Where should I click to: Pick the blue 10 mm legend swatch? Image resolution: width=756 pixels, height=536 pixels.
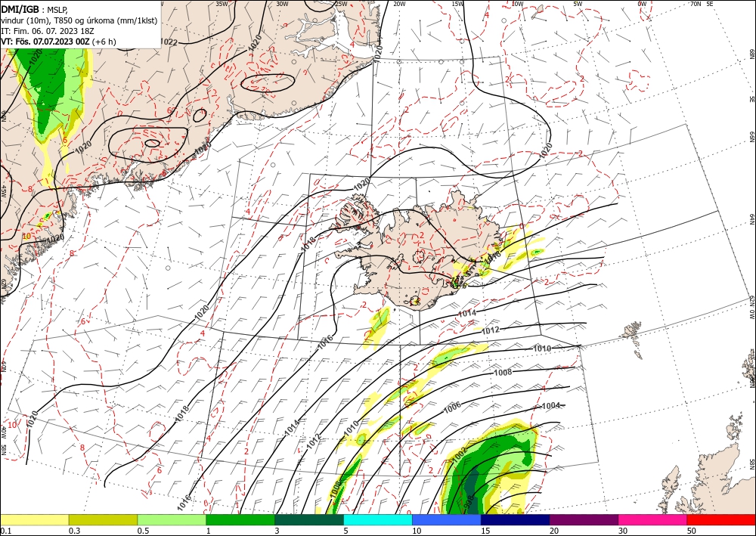tap(447, 519)
